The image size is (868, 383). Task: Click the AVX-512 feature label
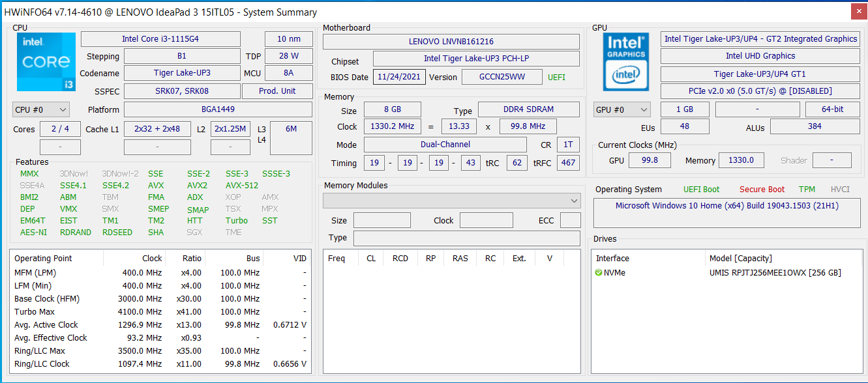point(242,186)
